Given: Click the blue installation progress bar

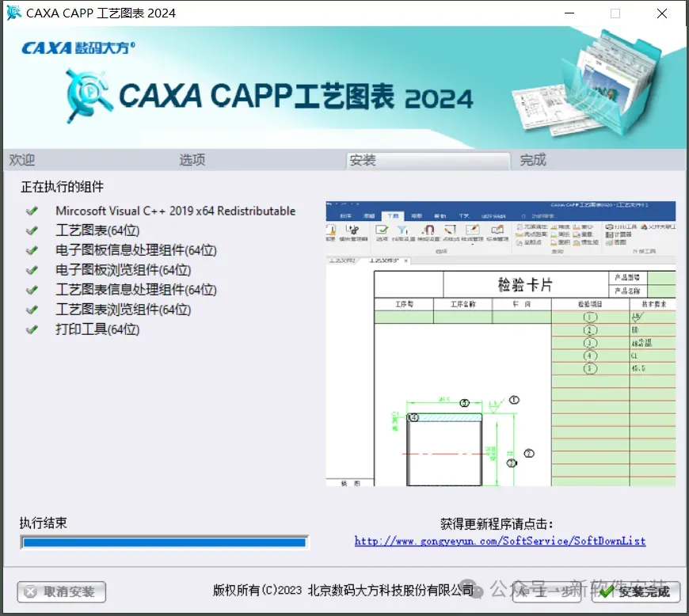Looking at the screenshot, I should pos(165,542).
